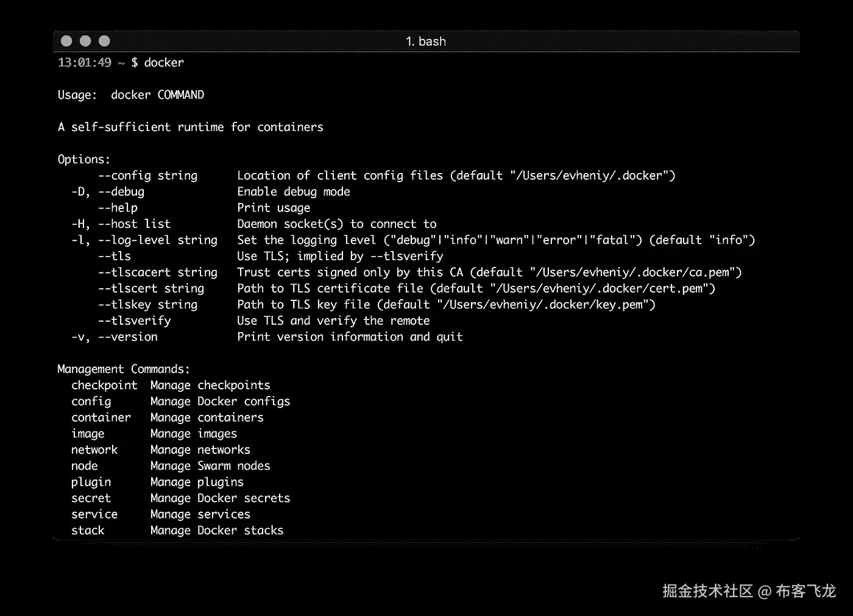
Task: Click the 'plugin' management command
Action: (91, 482)
